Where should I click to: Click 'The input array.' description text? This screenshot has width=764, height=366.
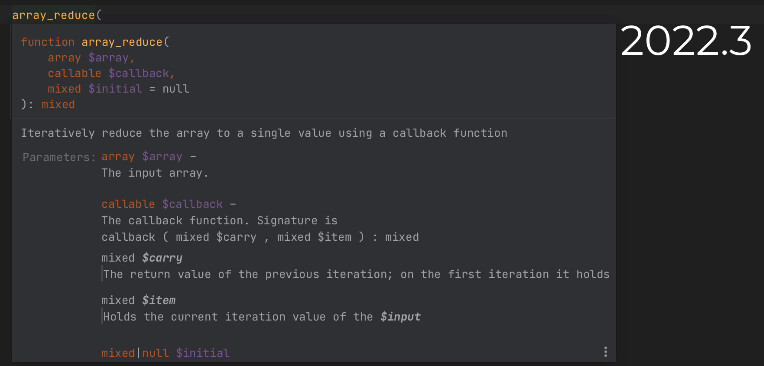click(x=155, y=173)
